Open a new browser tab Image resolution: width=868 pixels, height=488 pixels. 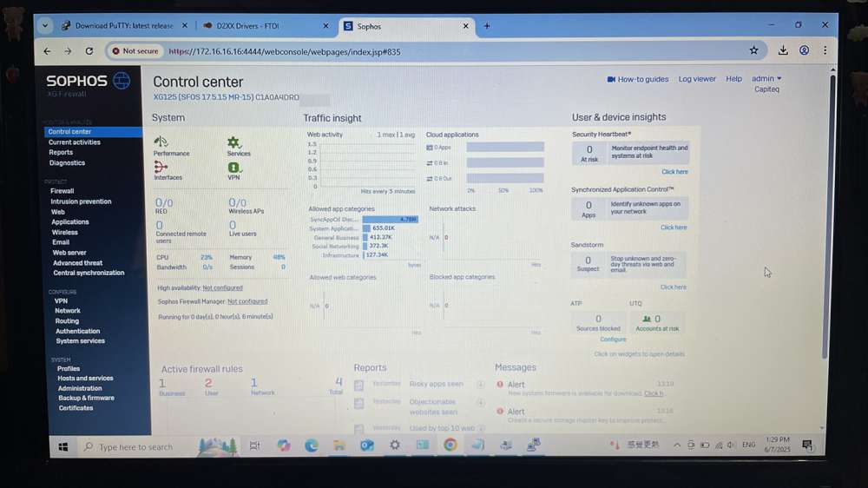(487, 25)
